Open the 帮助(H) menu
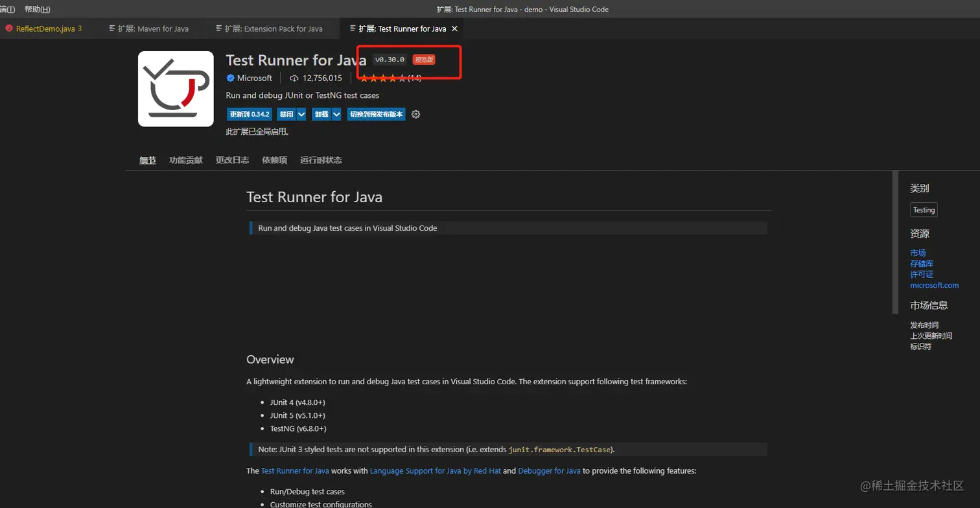Image resolution: width=980 pixels, height=508 pixels. (x=37, y=9)
